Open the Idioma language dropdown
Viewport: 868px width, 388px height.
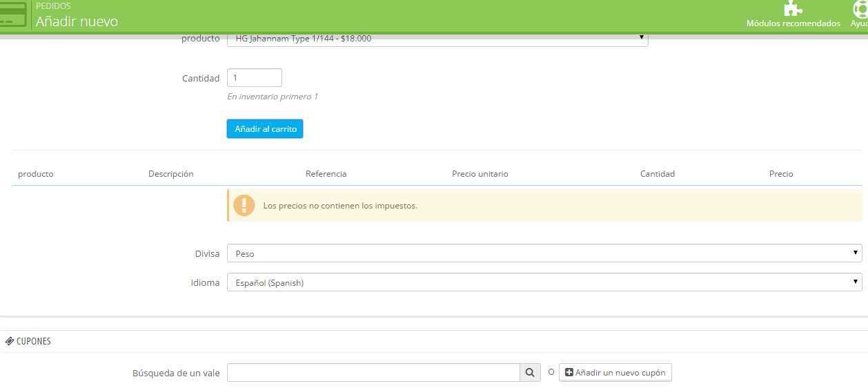544,282
